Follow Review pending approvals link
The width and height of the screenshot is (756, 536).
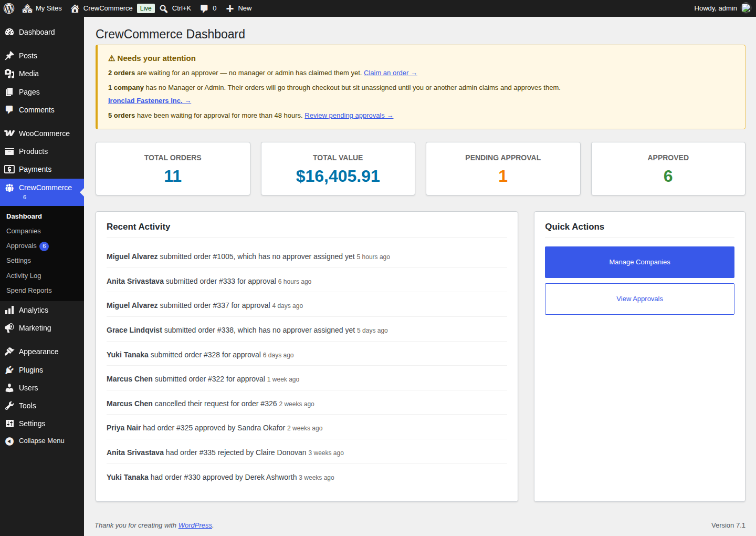(x=349, y=116)
